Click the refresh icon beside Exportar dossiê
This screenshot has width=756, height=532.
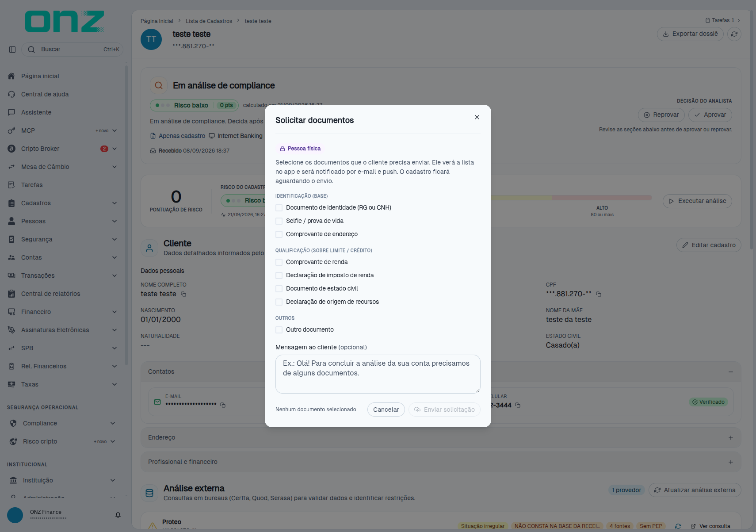(734, 34)
